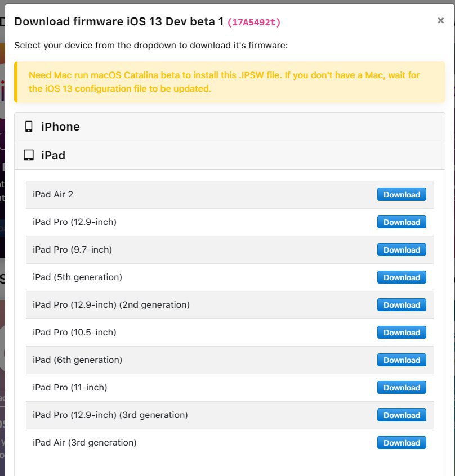Viewport: 455px width, 476px height.
Task: Download firmware for iPad Pro (10.5-inch)
Action: 402,333
